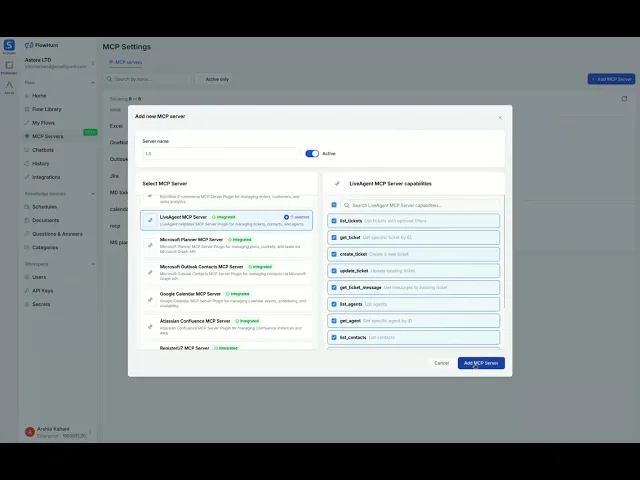The width and height of the screenshot is (640, 480).
Task: Click the Google Calendar server plug icon
Action: pos(150,300)
